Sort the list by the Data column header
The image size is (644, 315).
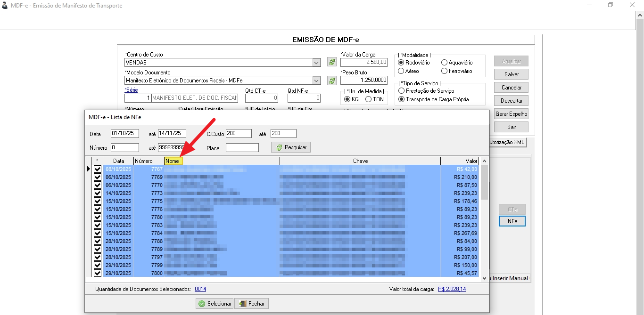(x=118, y=161)
